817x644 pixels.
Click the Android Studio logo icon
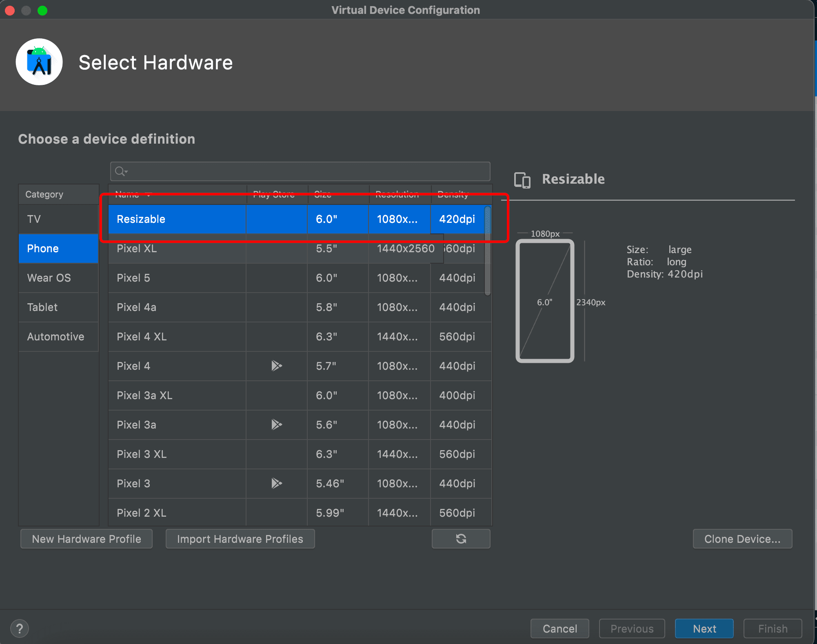pos(39,62)
